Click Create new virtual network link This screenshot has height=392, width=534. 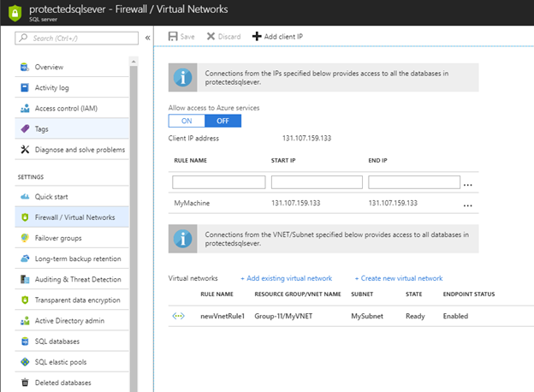[x=399, y=278]
